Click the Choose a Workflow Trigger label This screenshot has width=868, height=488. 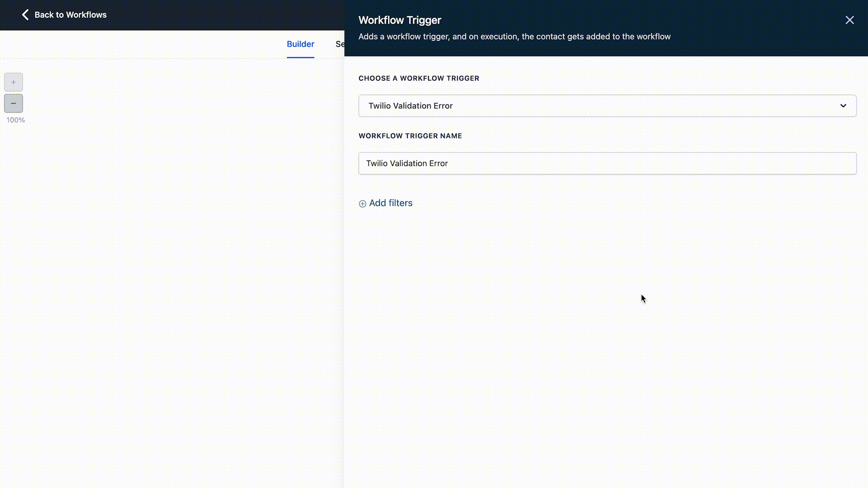419,78
